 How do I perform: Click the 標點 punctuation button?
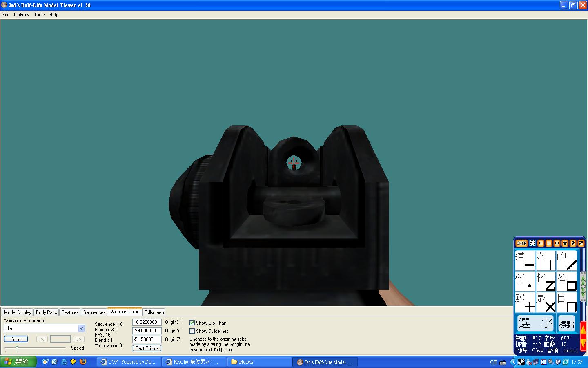pyautogui.click(x=567, y=324)
